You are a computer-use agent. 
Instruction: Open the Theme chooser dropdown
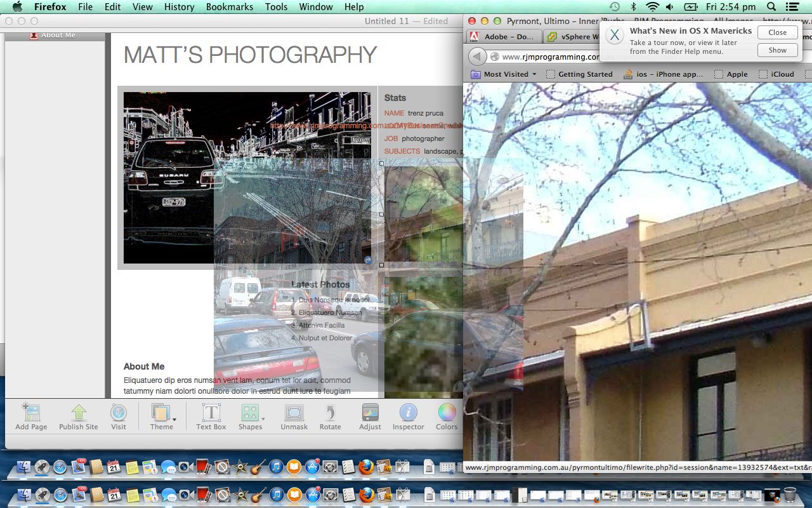pos(163,417)
